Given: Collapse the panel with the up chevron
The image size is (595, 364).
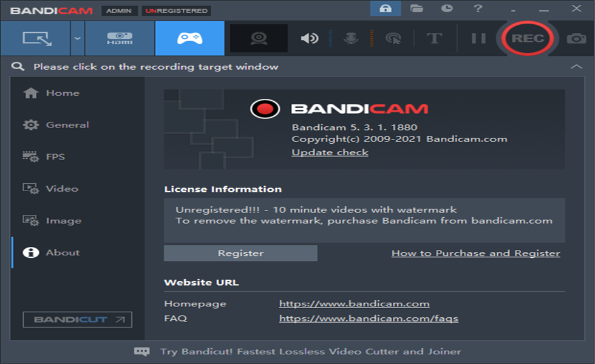Looking at the screenshot, I should (x=576, y=67).
